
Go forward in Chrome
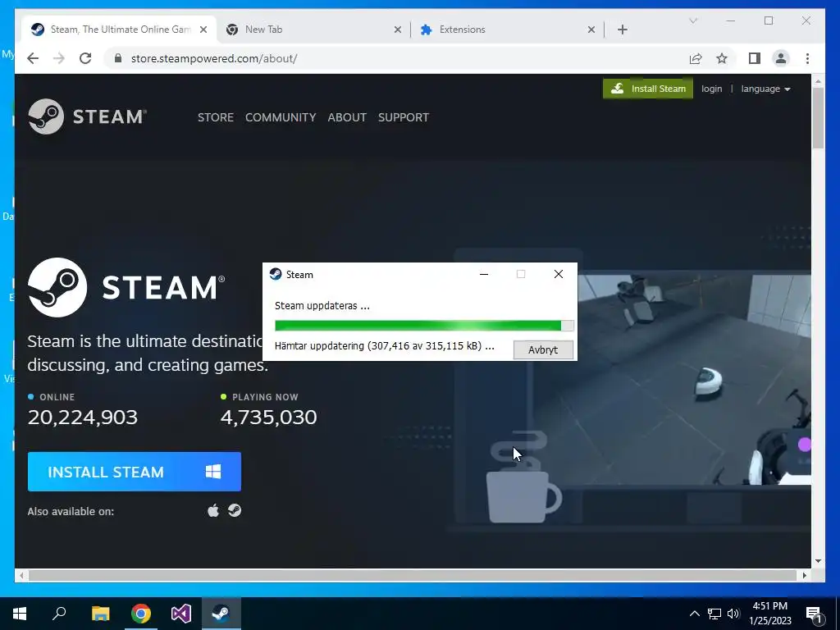pos(59,58)
